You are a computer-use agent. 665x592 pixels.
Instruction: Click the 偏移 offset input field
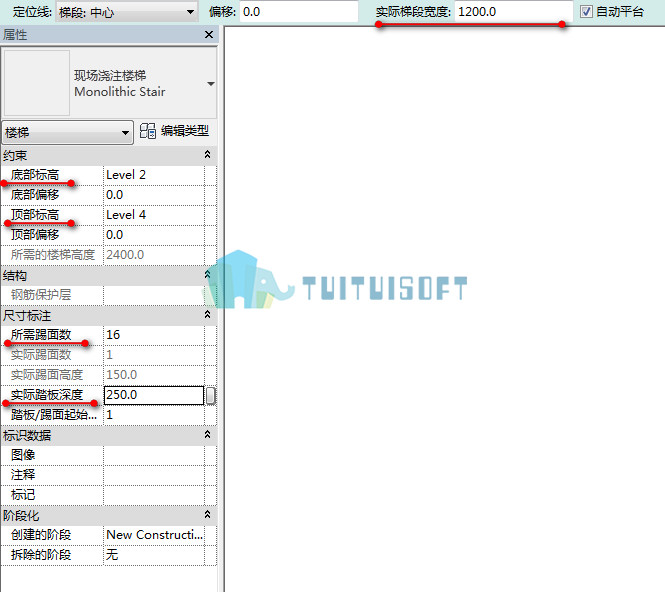click(x=299, y=11)
